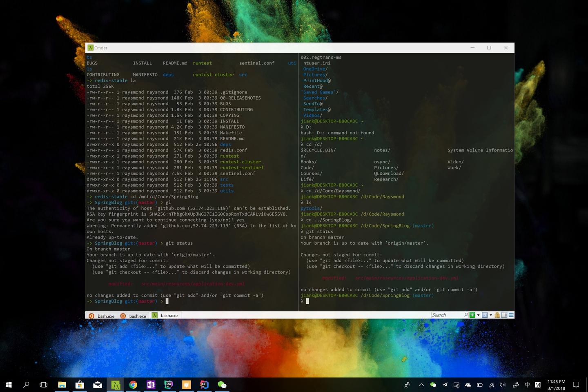The height and width of the screenshot is (392, 588).
Task: Click 'ntuser.ini' in the right pane
Action: [x=317, y=63]
